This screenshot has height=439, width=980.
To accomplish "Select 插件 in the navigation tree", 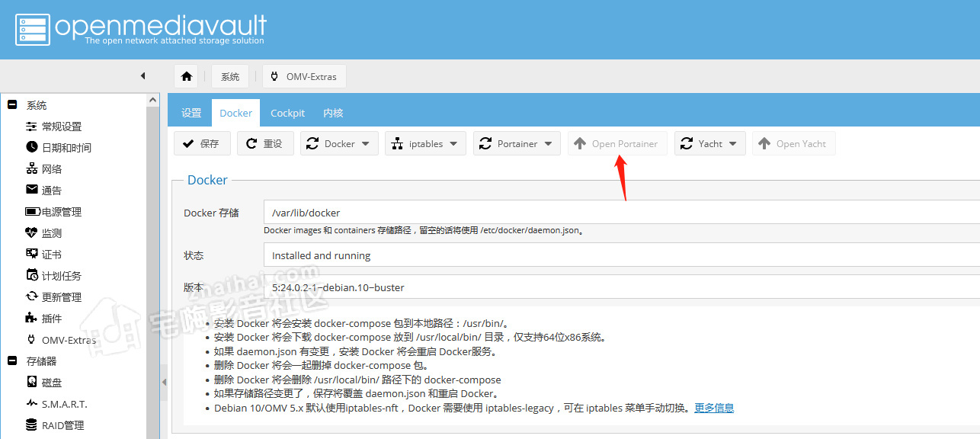I will [x=52, y=319].
